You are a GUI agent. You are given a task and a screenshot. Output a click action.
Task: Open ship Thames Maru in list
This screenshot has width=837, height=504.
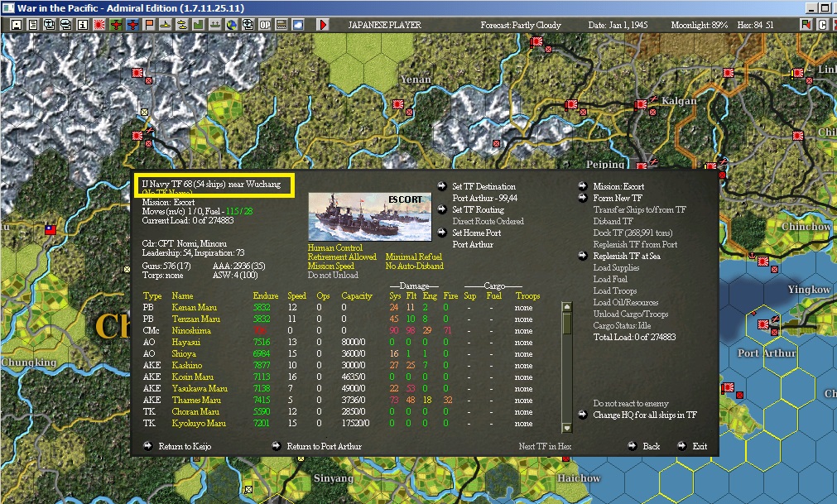click(196, 400)
